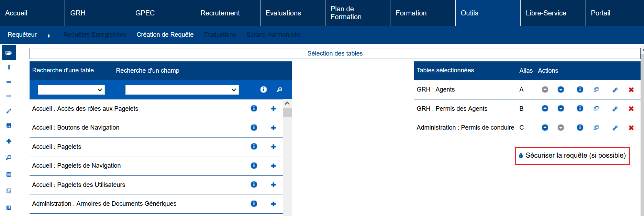Show info for Administration : Permis de conduire
Image resolution: width=644 pixels, height=216 pixels.
pos(580,128)
